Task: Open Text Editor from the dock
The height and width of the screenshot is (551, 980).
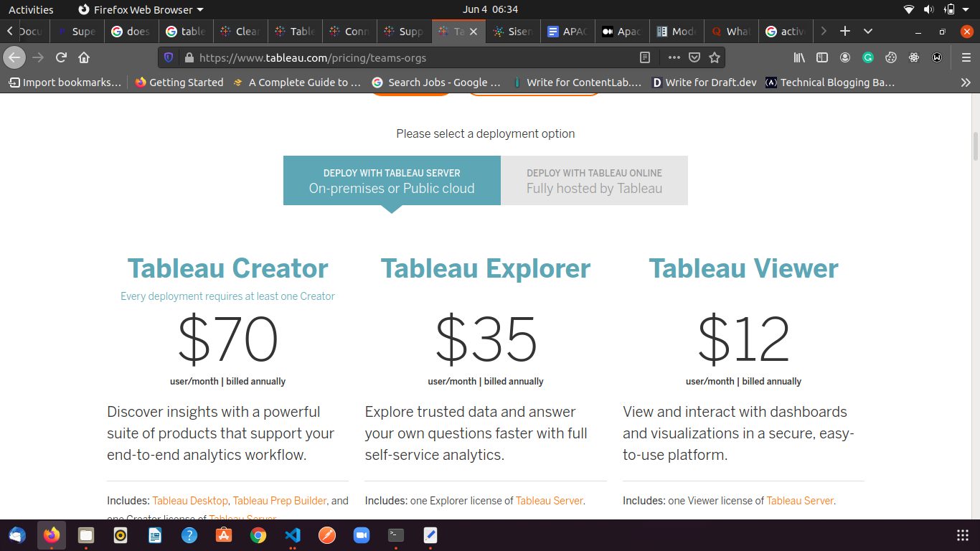Action: pos(430,535)
